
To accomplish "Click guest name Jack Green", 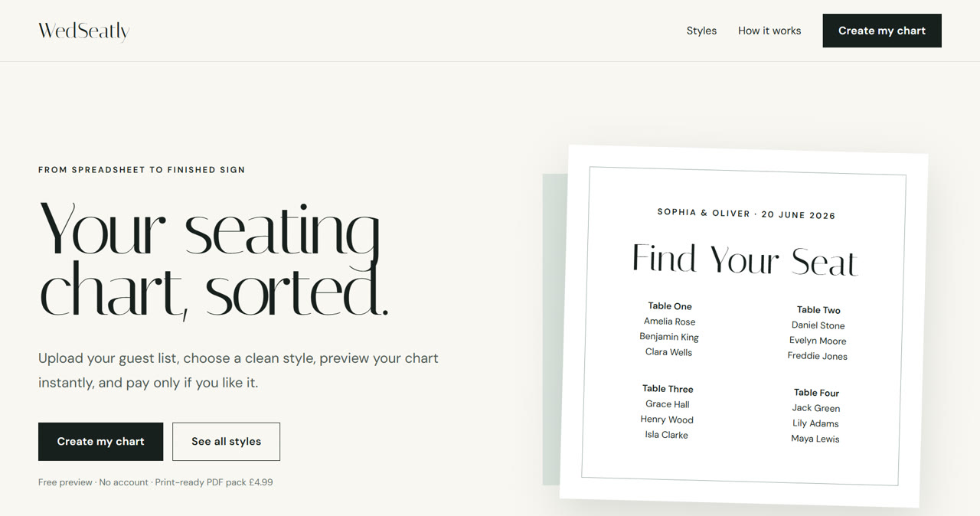I will tap(816, 408).
